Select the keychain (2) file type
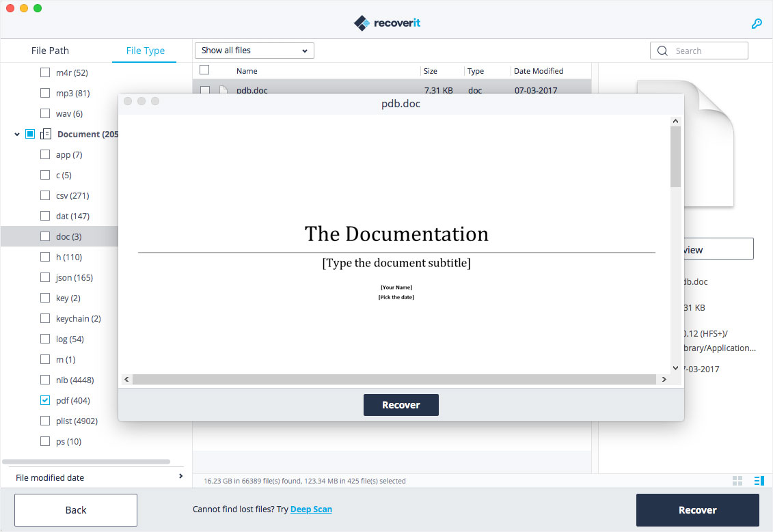773x532 pixels. coord(79,319)
